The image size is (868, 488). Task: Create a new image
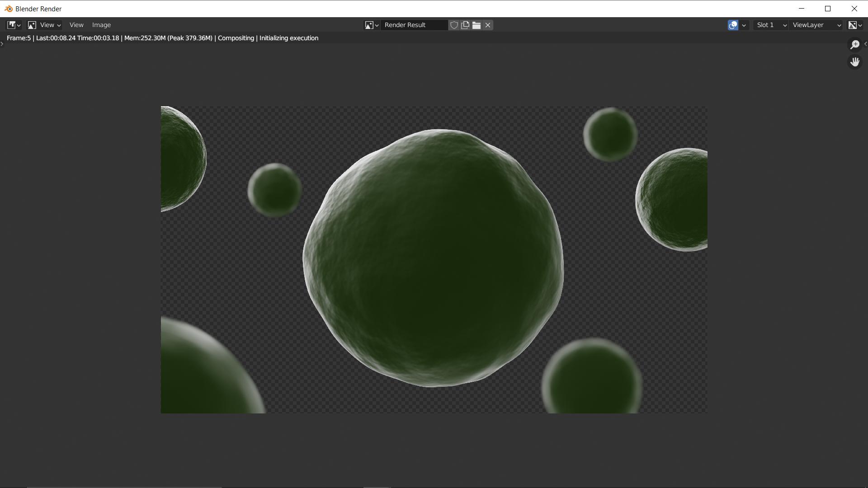(465, 25)
